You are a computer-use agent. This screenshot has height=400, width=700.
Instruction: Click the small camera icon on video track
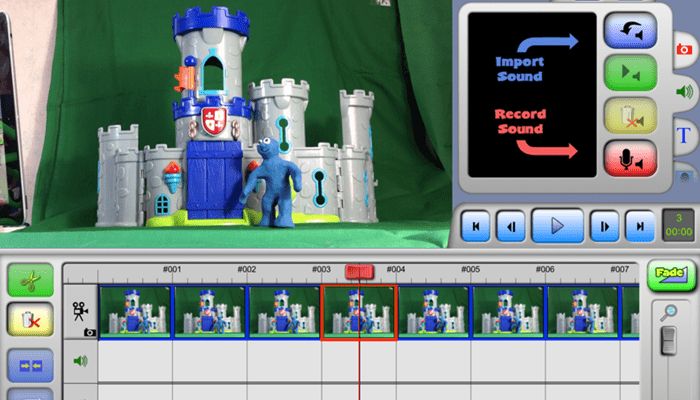(90, 332)
